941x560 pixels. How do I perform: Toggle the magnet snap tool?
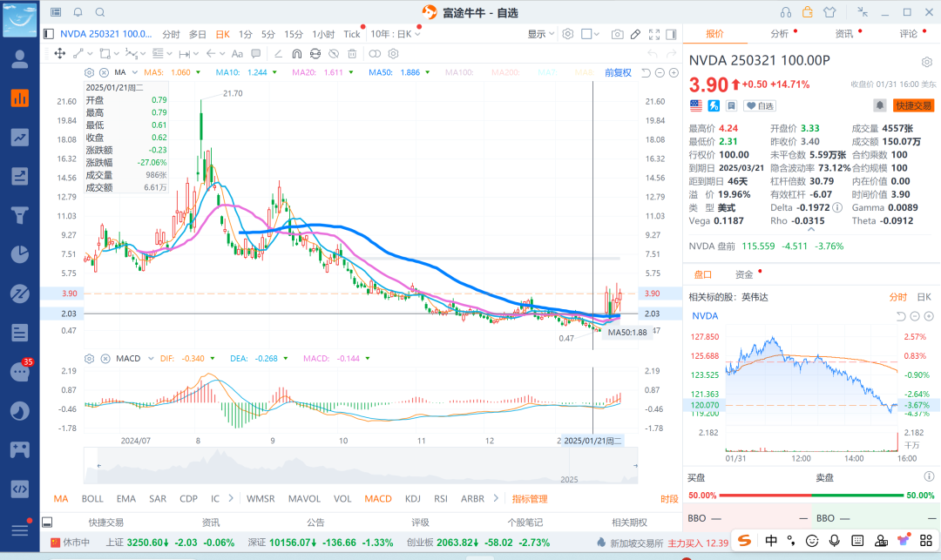tap(296, 53)
